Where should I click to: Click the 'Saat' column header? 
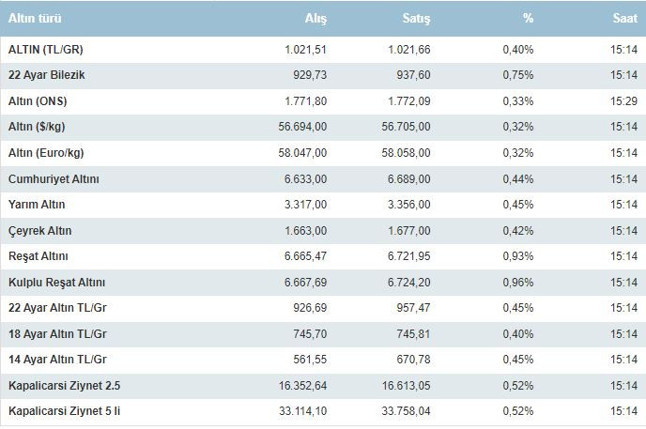pos(625,19)
